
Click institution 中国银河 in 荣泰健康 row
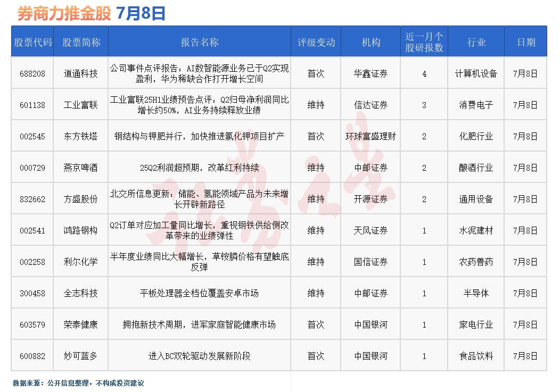tap(370, 325)
